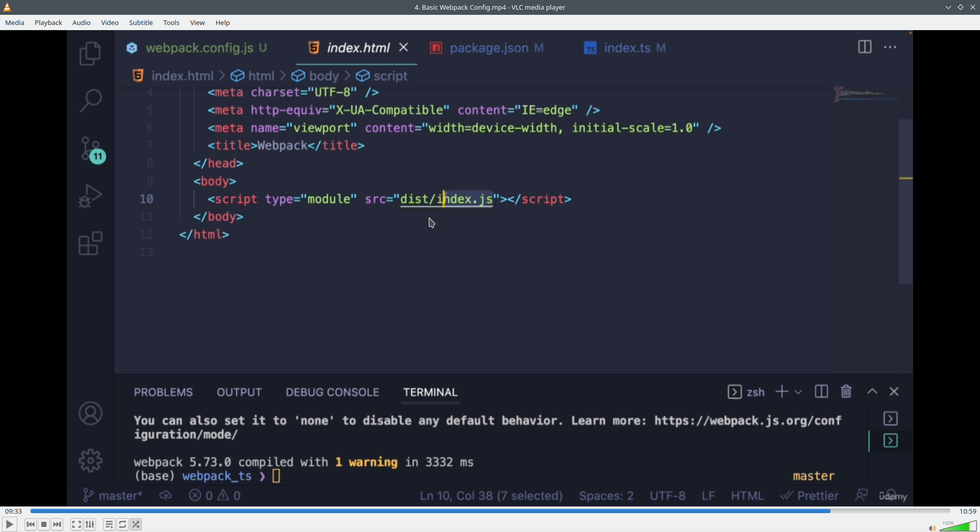This screenshot has height=532, width=980.
Task: Mute audio via the speaker icon
Action: (932, 528)
